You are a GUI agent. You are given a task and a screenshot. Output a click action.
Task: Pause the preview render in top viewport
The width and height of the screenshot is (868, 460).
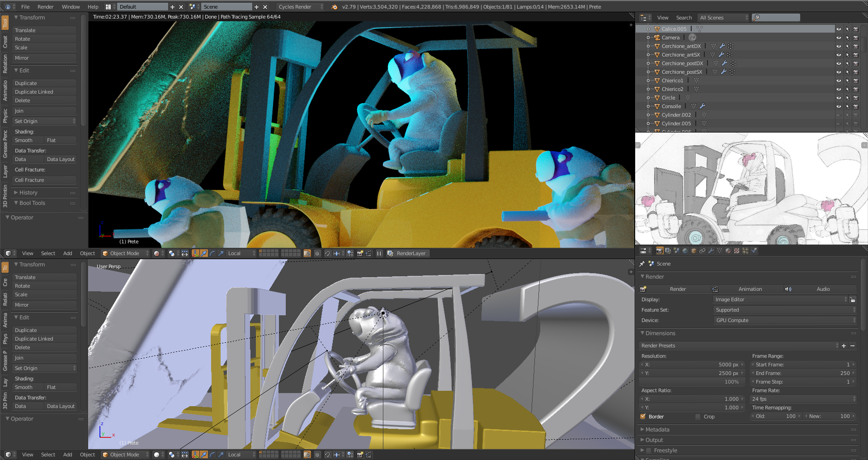[379, 253]
